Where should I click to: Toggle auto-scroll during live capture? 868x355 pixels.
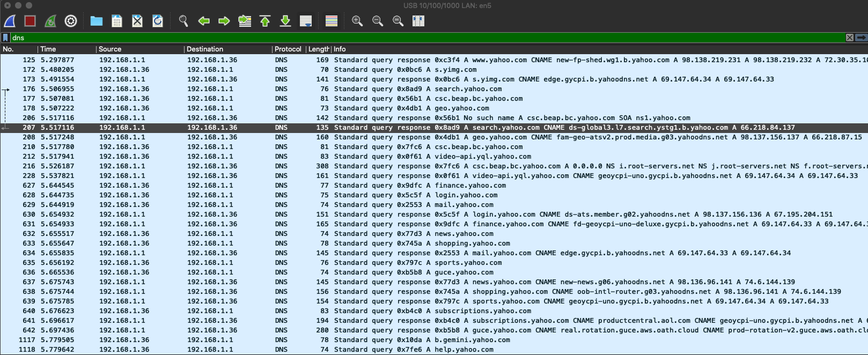pos(306,21)
